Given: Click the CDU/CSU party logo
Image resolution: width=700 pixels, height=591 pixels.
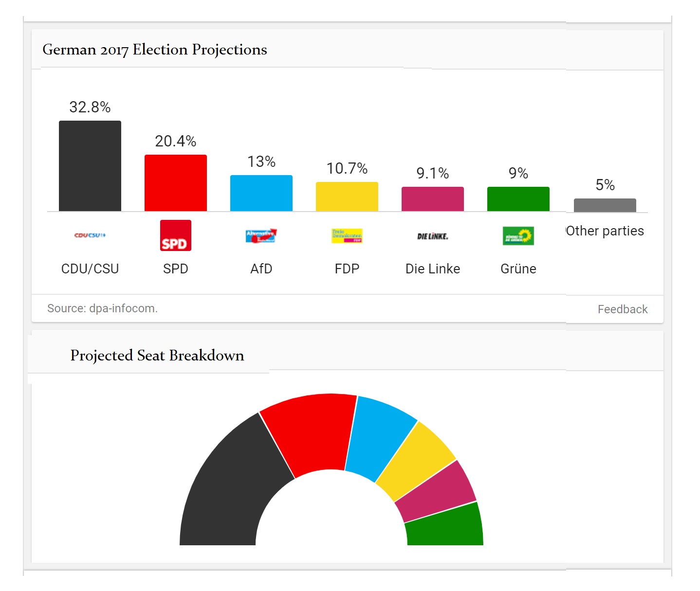Looking at the screenshot, I should coord(90,235).
